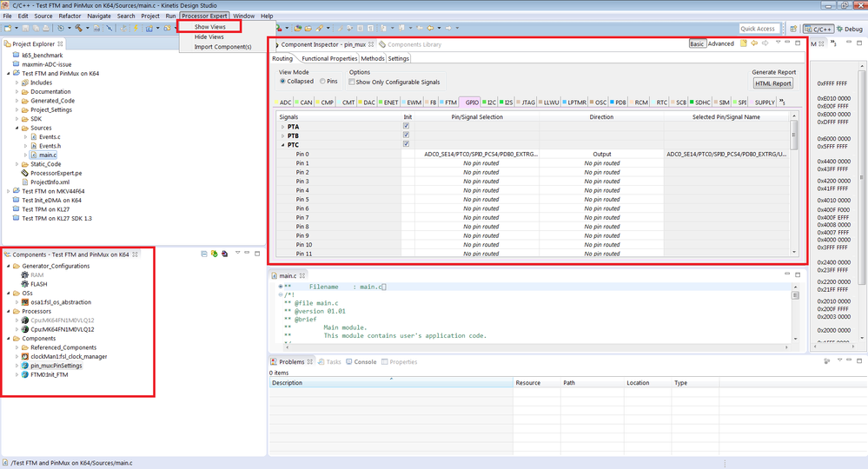Click the RAM configuration gear icon
Viewport: 868px width, 469px height.
pyautogui.click(x=25, y=274)
